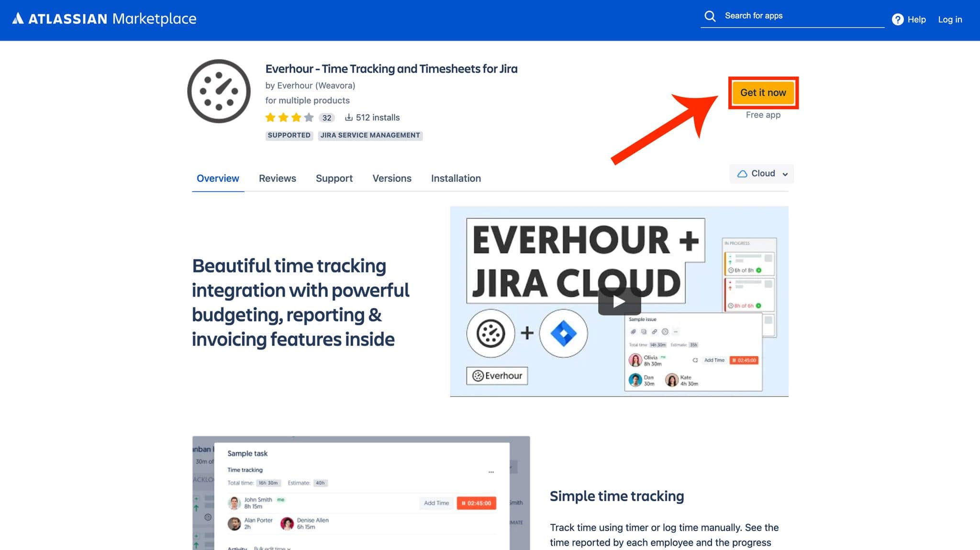Open the Everhour (Weavora) vendor link
The width and height of the screenshot is (980, 550).
point(316,86)
